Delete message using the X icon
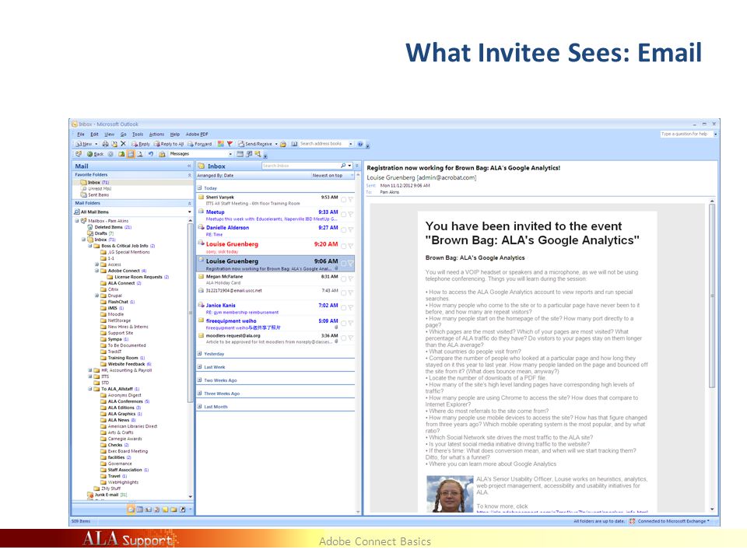 pyautogui.click(x=124, y=144)
